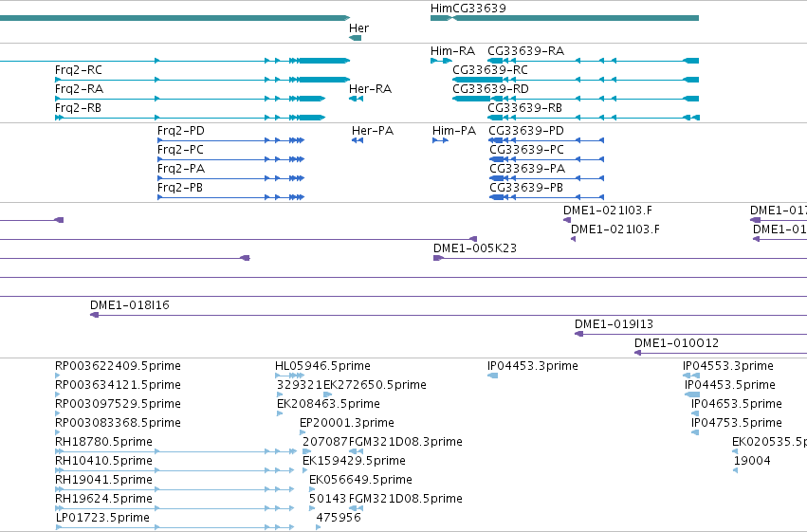The image size is (807, 532).
Task: Open the Frq2-PA protein label
Action: point(181,169)
